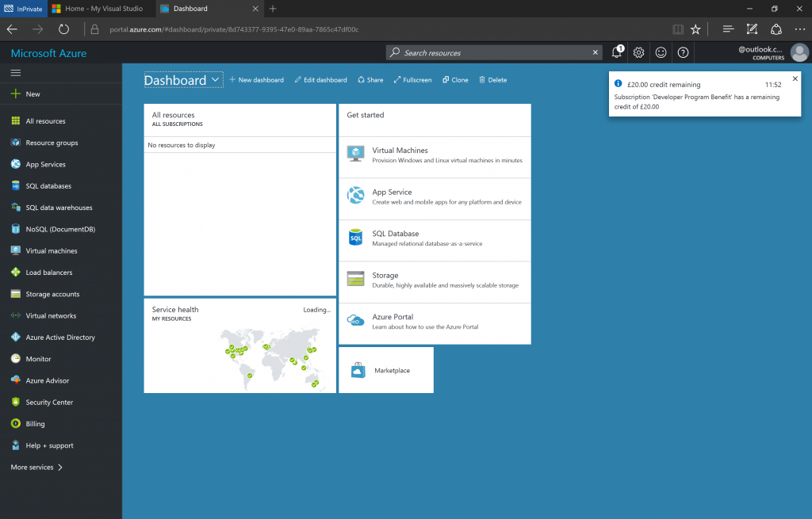The image size is (812, 519).
Task: Open SQL Database Get started tile
Action: (x=435, y=241)
